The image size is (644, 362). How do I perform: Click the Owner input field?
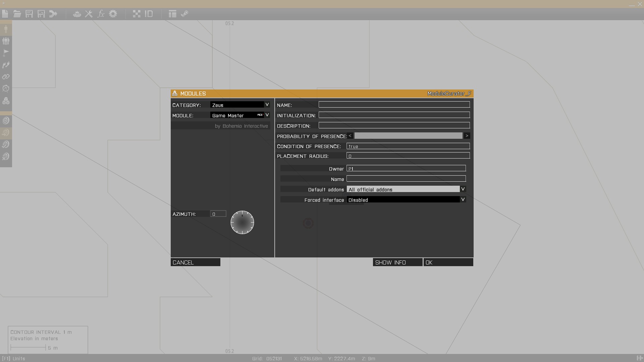[406, 168]
